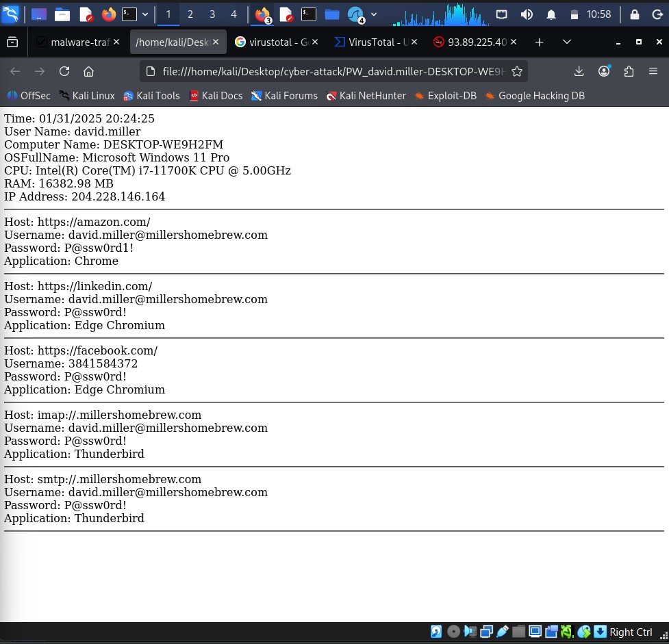Screen dimensions: 669x644
Task: Open the notifications bell
Action: (551, 14)
